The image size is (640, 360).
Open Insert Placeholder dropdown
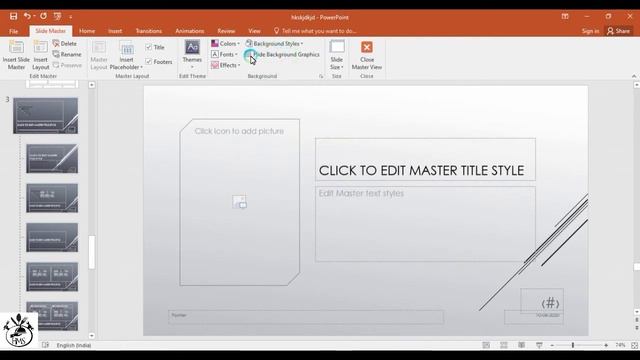(126, 55)
